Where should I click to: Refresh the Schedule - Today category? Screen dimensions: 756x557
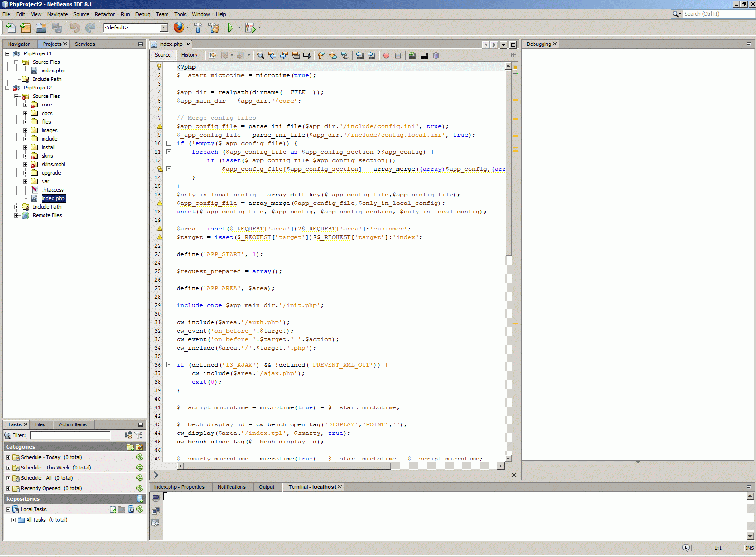(x=140, y=457)
